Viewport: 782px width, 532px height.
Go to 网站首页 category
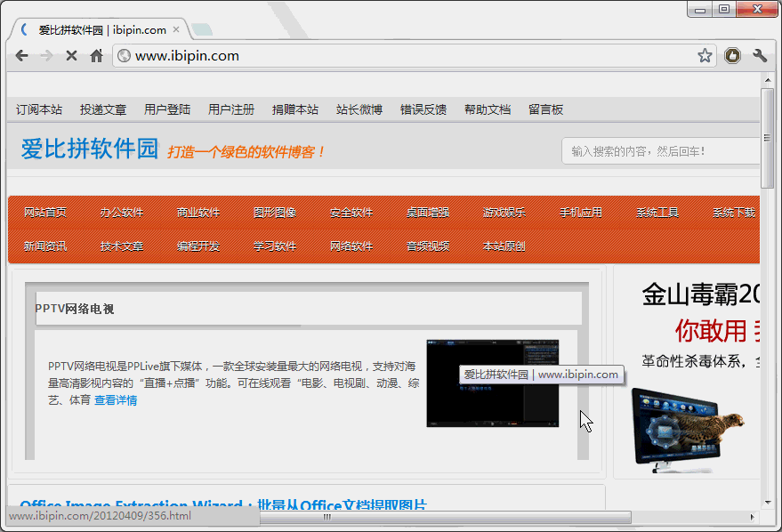[x=45, y=213]
